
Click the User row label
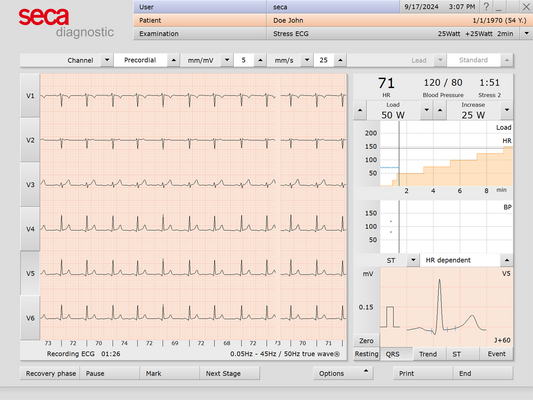(x=147, y=7)
